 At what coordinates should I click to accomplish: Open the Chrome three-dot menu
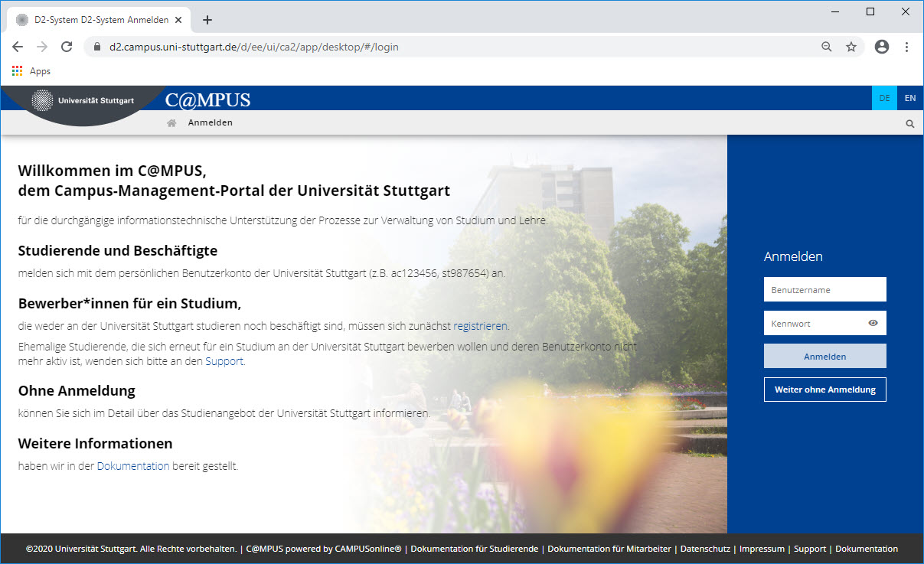tap(906, 47)
